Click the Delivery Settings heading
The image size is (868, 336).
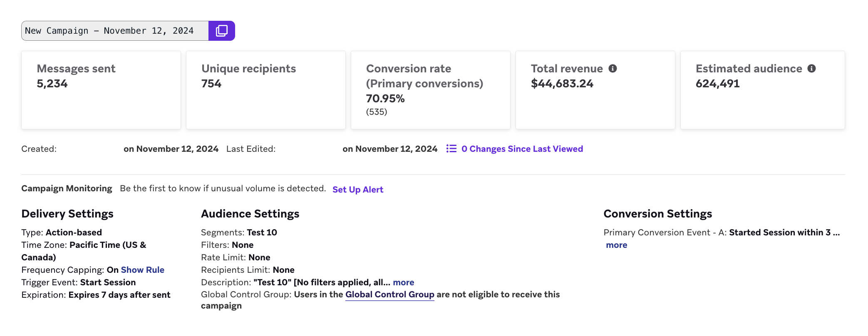pos(67,214)
